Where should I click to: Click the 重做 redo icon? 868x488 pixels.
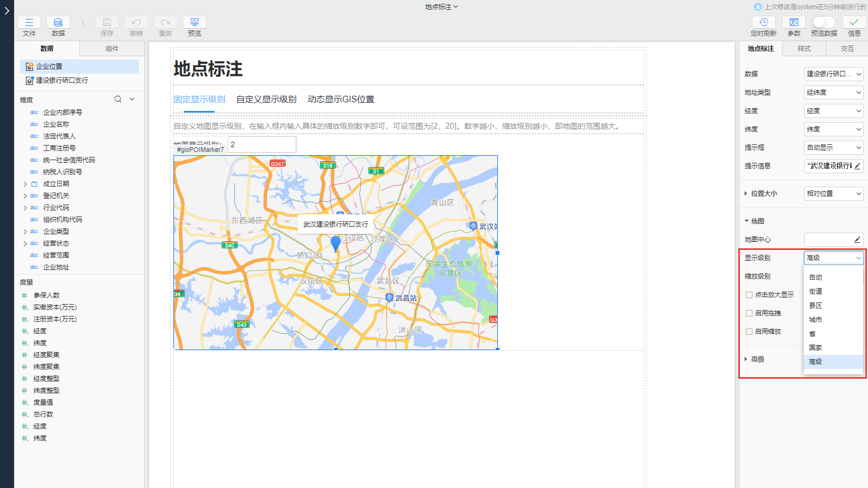point(165,22)
